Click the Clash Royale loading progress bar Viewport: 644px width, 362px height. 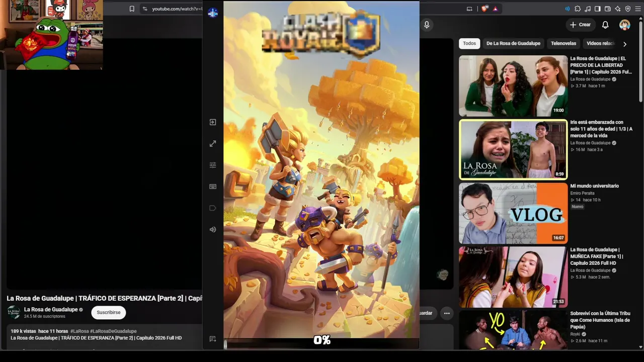click(321, 344)
